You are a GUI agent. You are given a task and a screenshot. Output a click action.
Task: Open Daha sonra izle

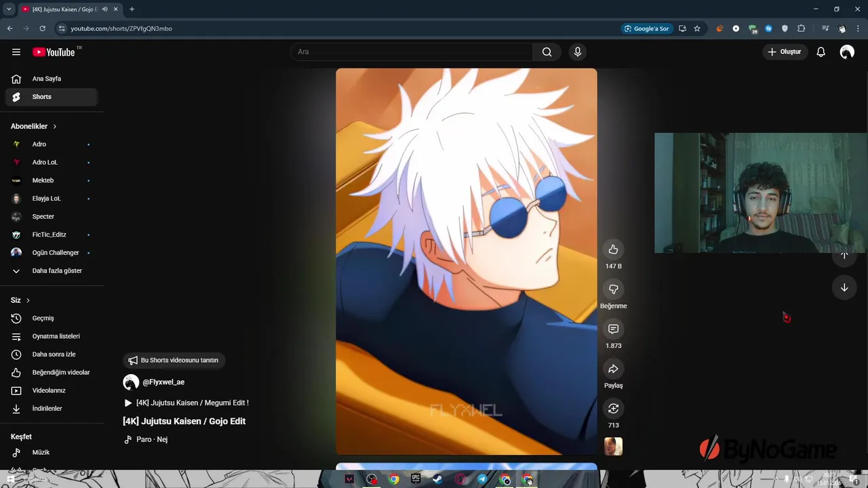tap(52, 354)
